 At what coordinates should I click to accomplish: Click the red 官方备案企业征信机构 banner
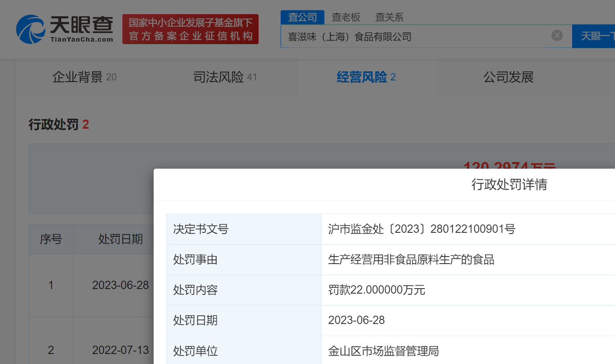(190, 29)
